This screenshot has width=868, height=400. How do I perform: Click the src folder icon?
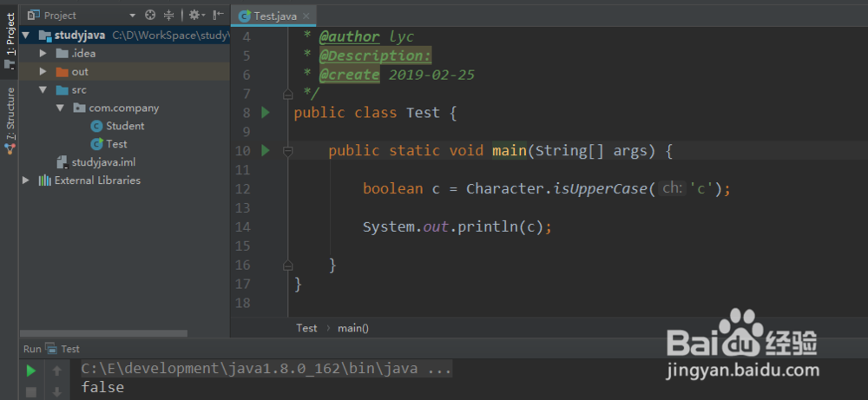pos(62,89)
